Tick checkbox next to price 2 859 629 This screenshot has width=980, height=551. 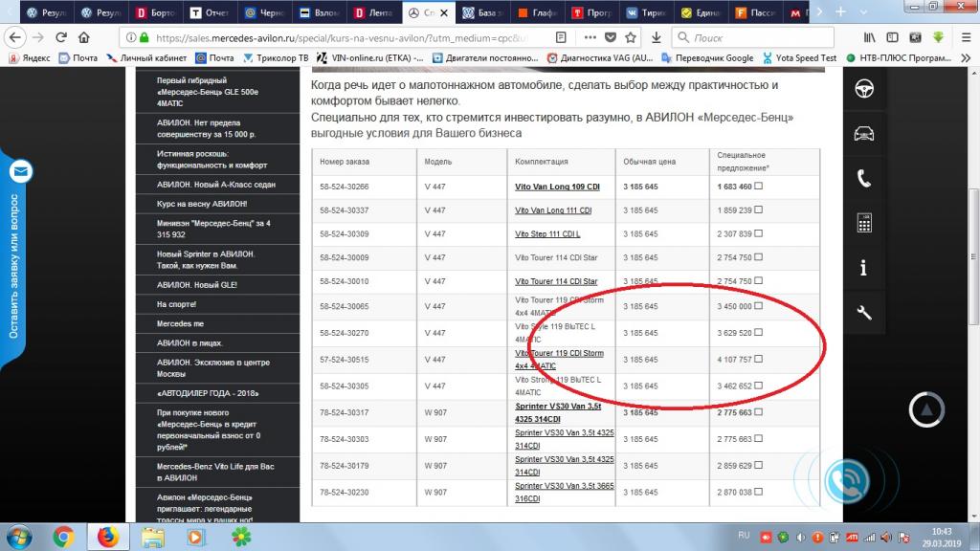click(758, 465)
